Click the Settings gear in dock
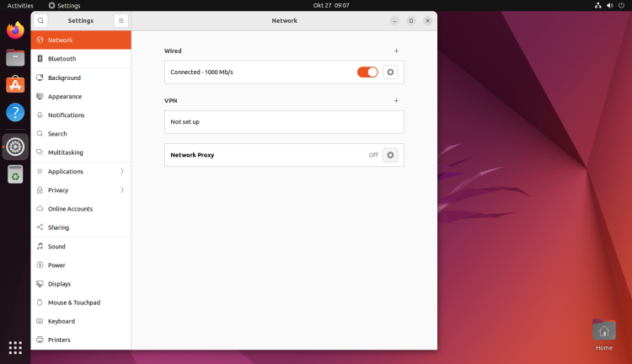Viewport: 632px width, 364px height. (15, 147)
